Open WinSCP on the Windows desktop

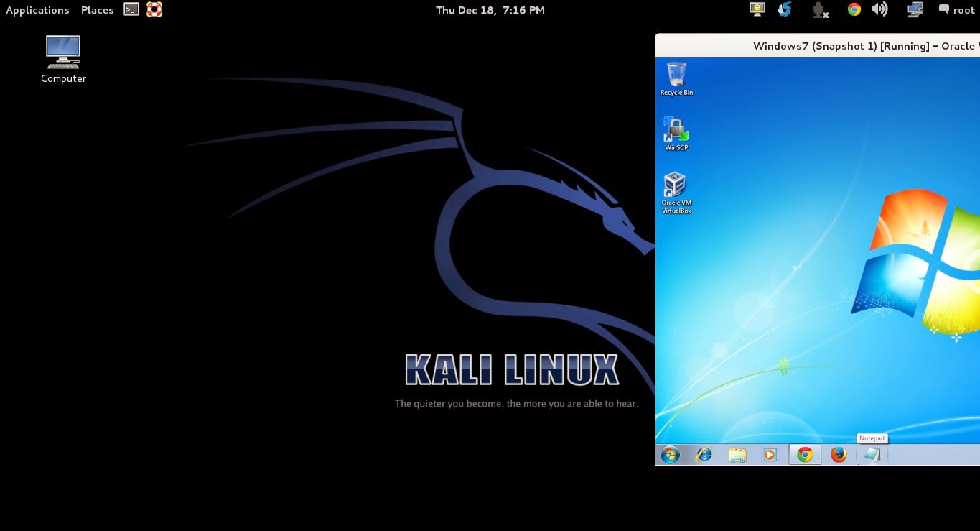[x=676, y=129]
